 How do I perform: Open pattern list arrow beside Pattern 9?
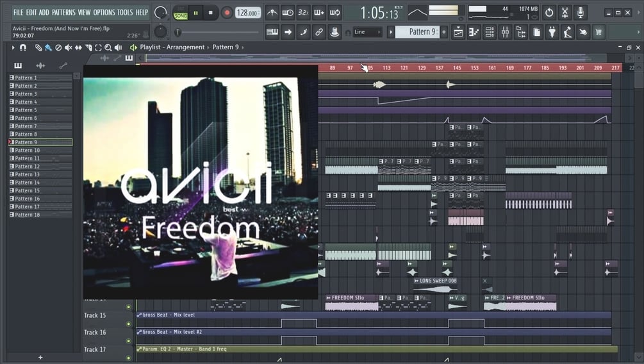(x=391, y=32)
